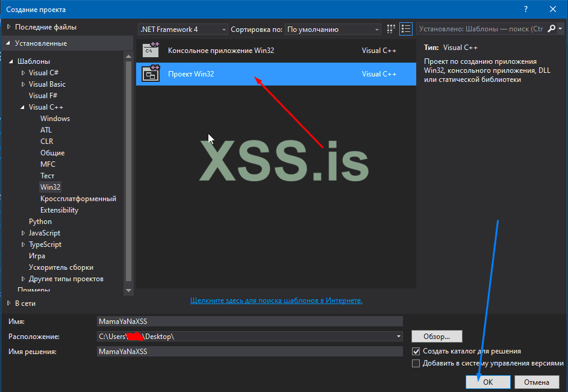568x392 pixels.
Task: Open the Сортировка по dropdown
Action: click(x=378, y=28)
